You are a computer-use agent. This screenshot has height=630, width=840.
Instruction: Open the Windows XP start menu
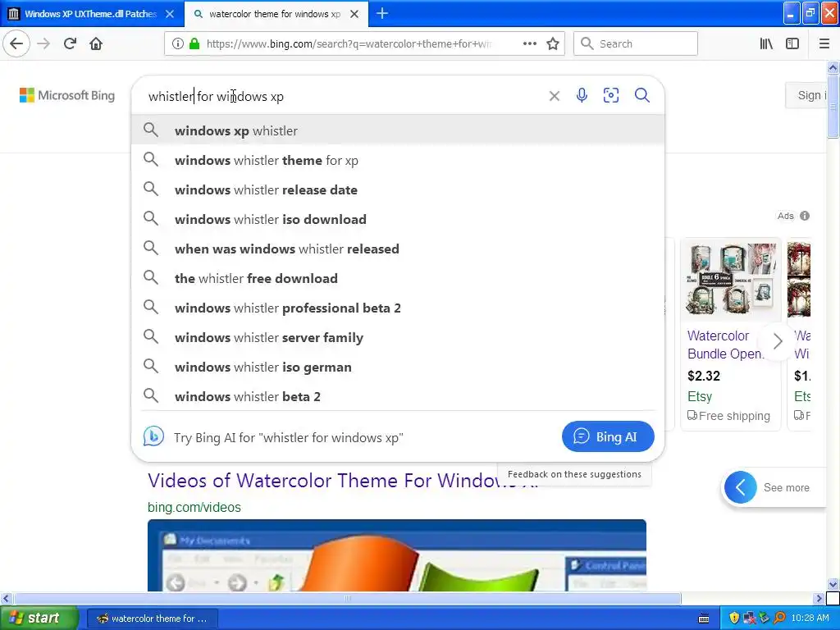38,618
